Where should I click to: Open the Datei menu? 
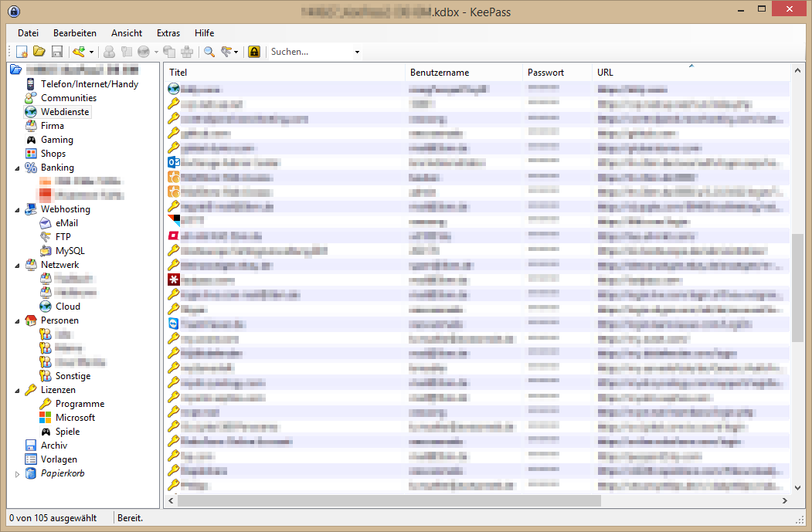pos(28,33)
